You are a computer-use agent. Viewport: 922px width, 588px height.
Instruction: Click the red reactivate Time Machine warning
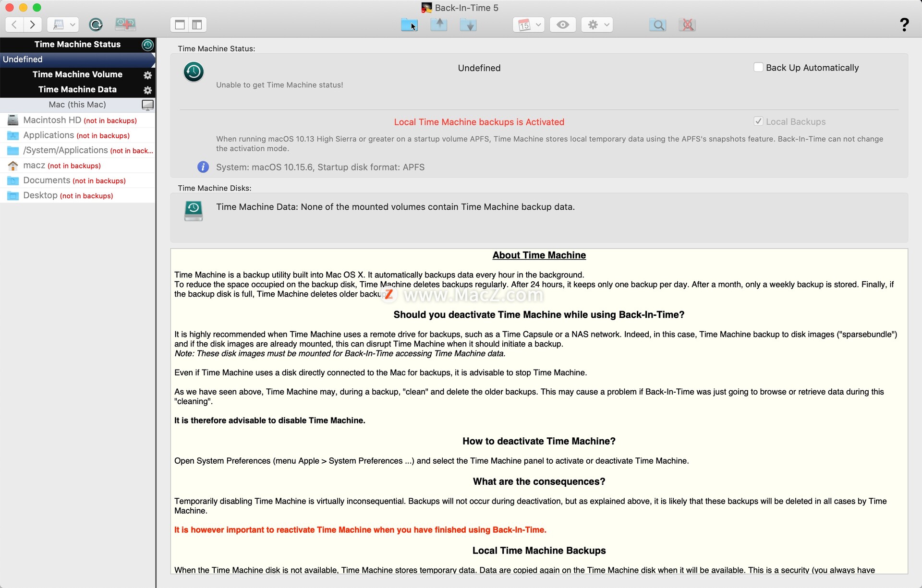pos(360,530)
